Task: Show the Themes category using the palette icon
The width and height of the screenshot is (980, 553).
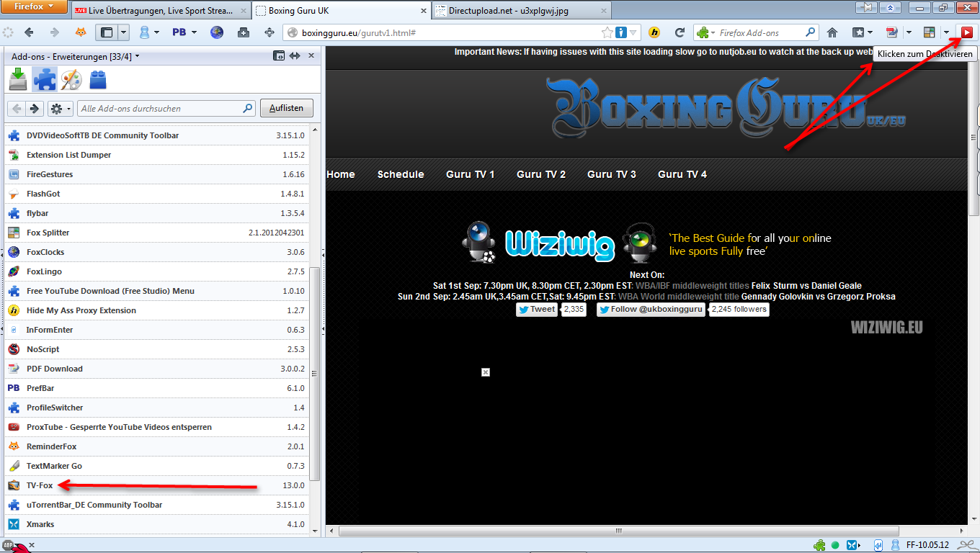Action: (71, 80)
